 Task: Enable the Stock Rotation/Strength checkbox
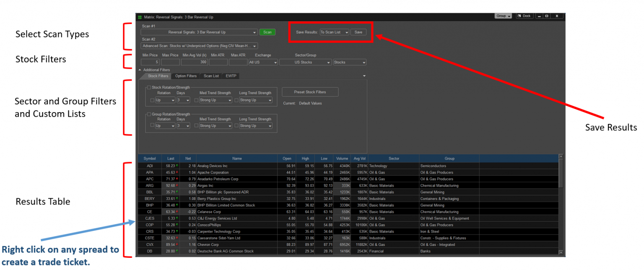click(x=149, y=87)
